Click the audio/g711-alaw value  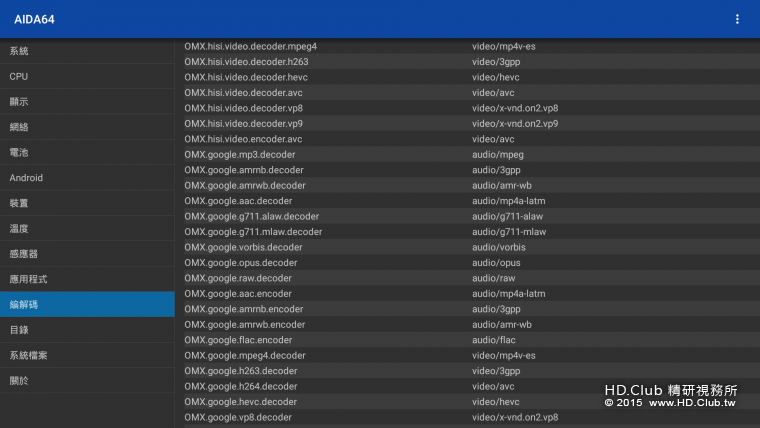507,216
